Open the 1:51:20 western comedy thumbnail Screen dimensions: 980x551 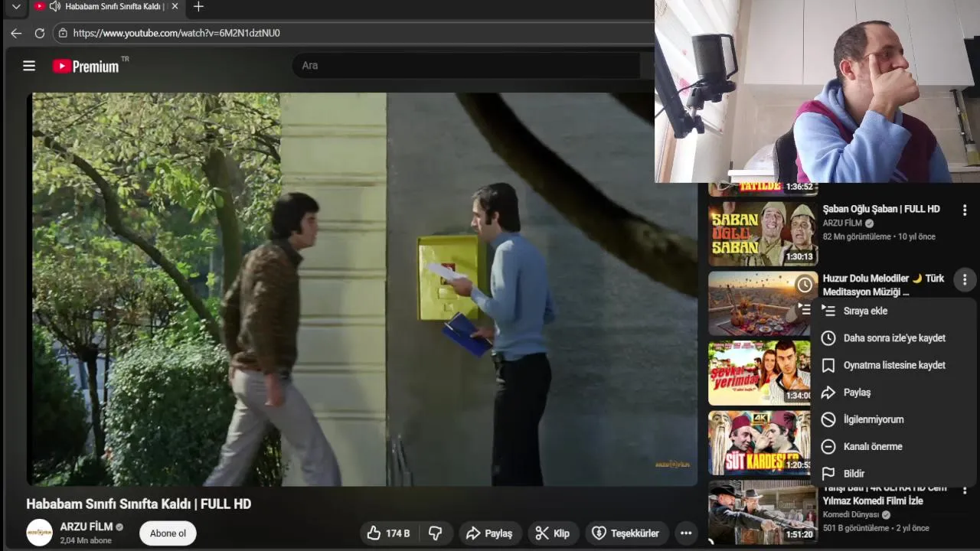click(763, 512)
